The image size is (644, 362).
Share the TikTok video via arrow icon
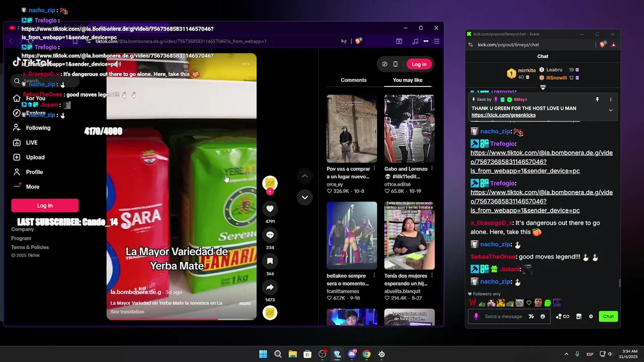point(270,287)
